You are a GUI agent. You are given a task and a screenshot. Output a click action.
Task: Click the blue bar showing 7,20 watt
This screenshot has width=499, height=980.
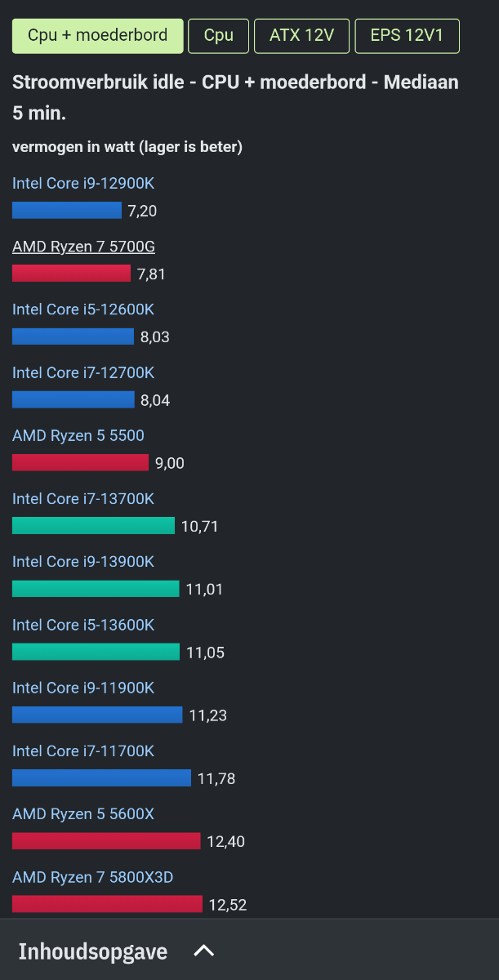(67, 211)
